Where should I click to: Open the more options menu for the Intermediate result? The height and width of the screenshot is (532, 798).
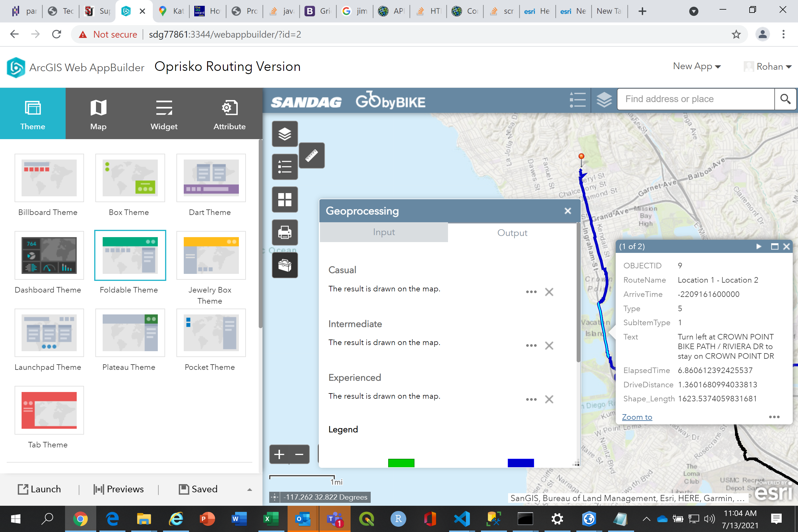(531, 345)
